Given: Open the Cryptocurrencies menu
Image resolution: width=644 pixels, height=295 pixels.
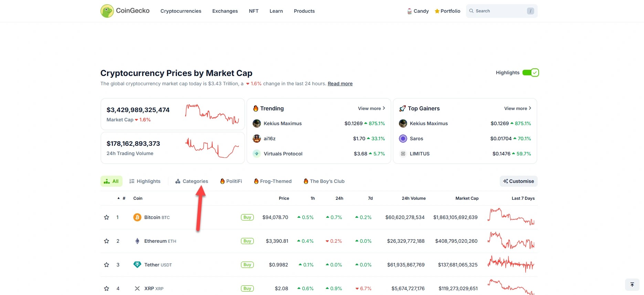Looking at the screenshot, I should tap(181, 11).
